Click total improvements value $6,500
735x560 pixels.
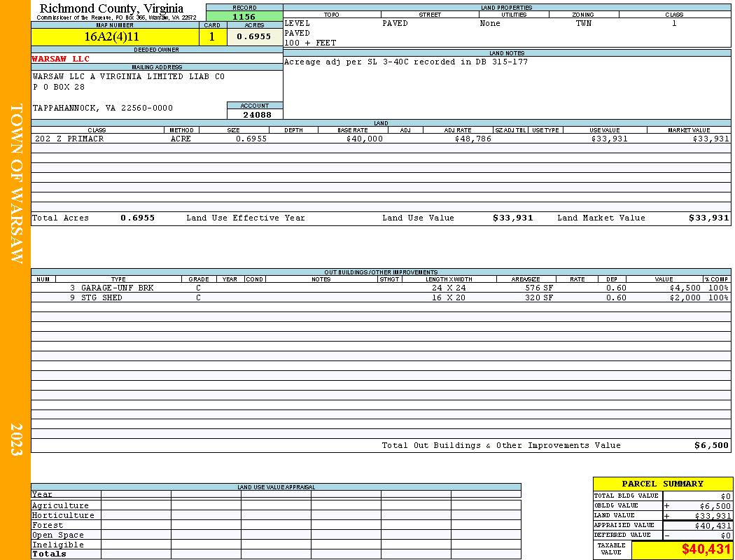[x=712, y=445]
